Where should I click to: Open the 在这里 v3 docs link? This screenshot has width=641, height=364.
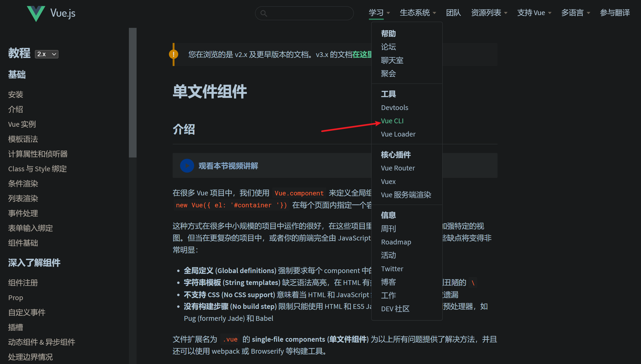[362, 55]
